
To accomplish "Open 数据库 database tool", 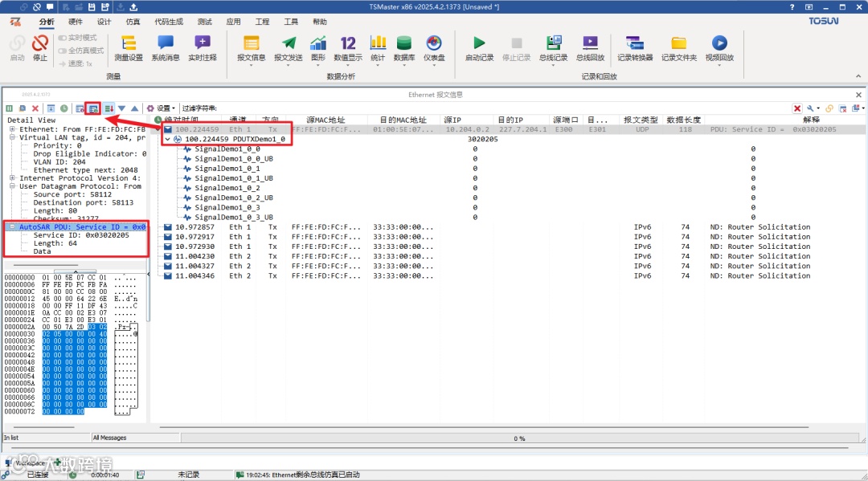I will coord(404,49).
